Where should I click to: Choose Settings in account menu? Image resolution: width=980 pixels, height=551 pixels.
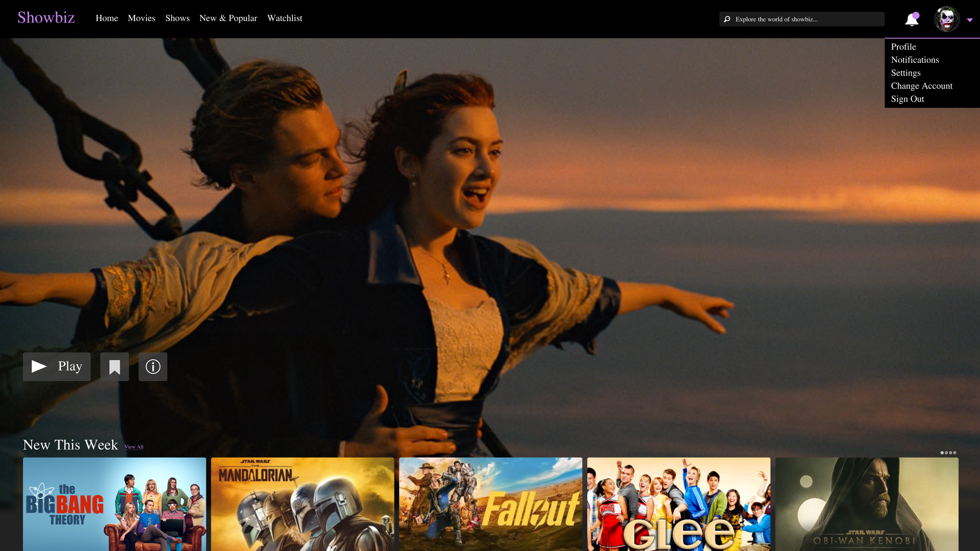coord(906,73)
